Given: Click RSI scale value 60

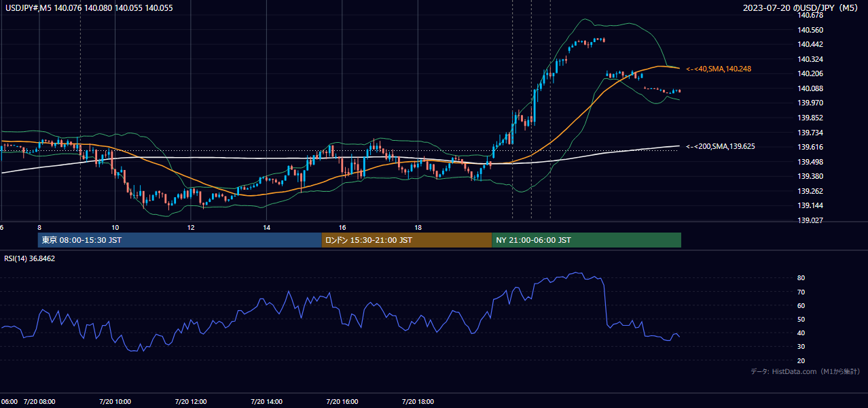Looking at the screenshot, I should [801, 305].
